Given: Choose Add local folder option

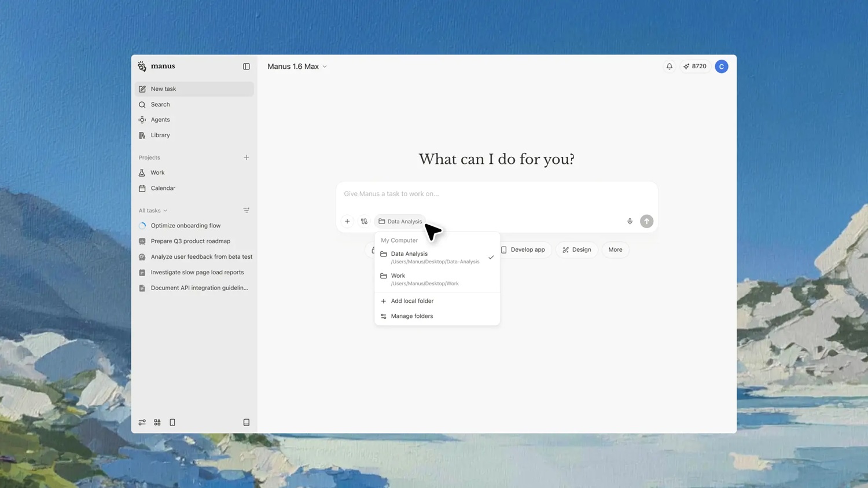Looking at the screenshot, I should pos(411,301).
